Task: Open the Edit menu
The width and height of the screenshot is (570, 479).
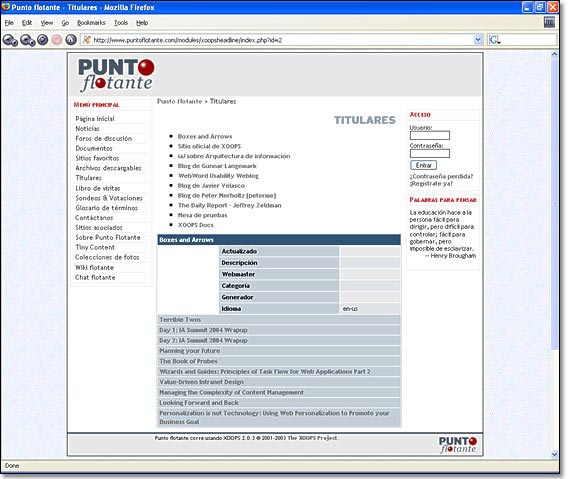Action: click(27, 23)
